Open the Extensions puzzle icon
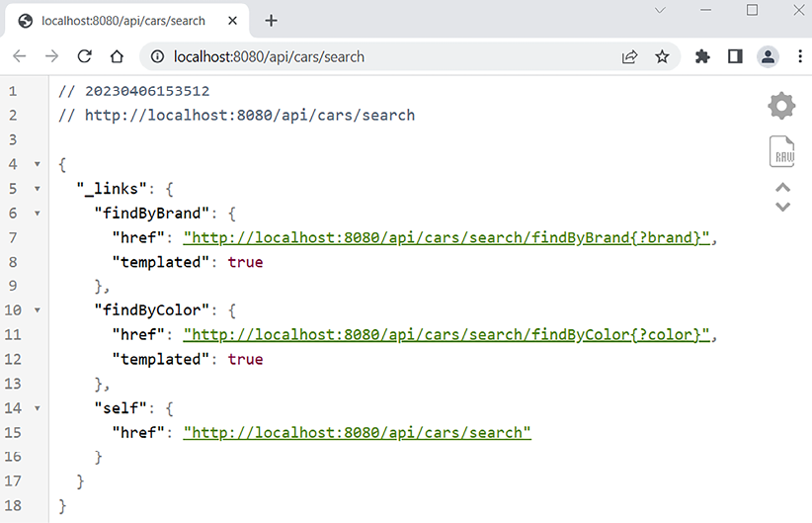The image size is (812, 523). (x=702, y=57)
